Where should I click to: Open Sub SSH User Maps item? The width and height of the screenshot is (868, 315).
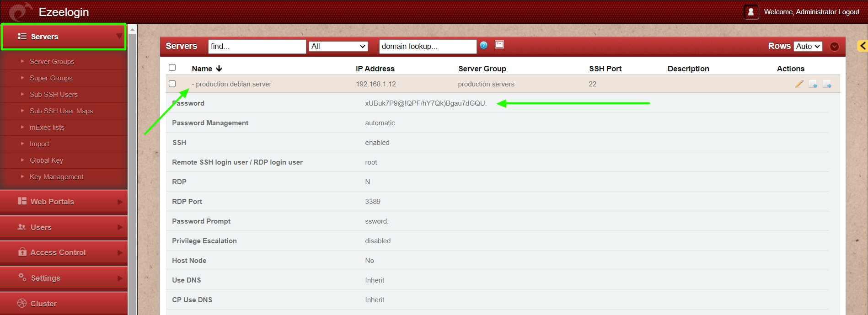[61, 111]
